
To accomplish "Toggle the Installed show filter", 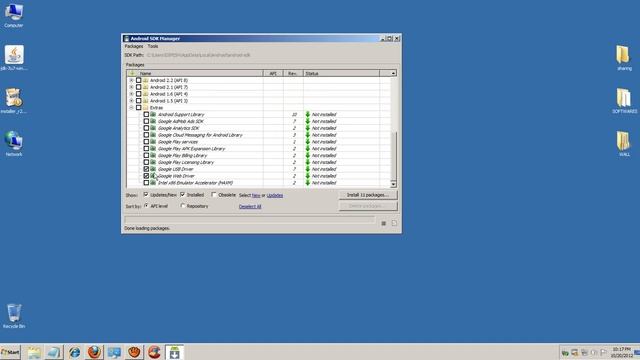I will [x=182, y=195].
